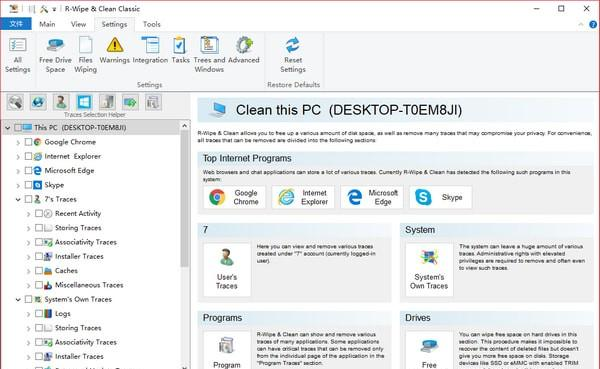Open Files Wiping settings

[x=85, y=55]
